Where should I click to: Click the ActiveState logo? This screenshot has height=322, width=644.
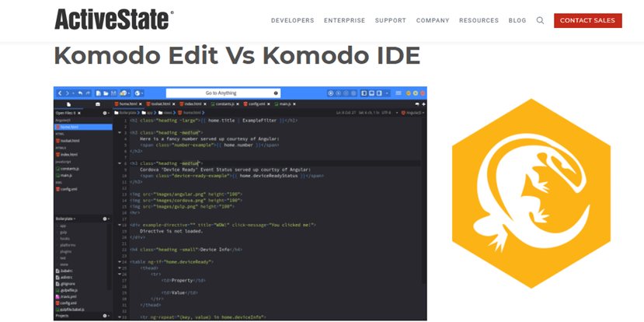click(114, 19)
